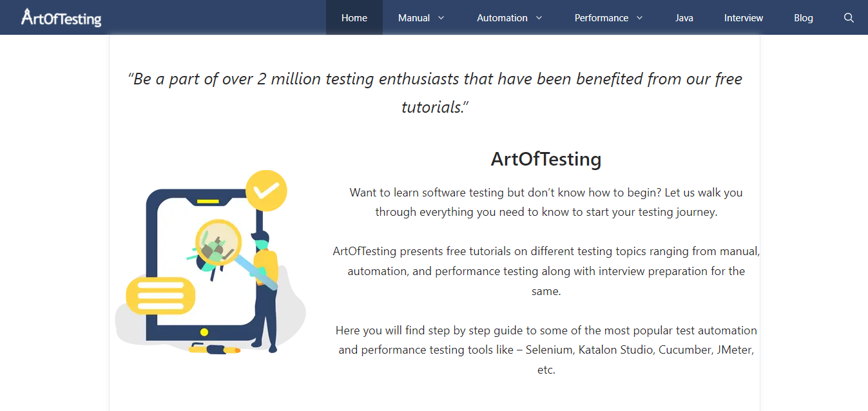This screenshot has width=868, height=411.
Task: Click the Performance menu label
Action: pos(601,17)
